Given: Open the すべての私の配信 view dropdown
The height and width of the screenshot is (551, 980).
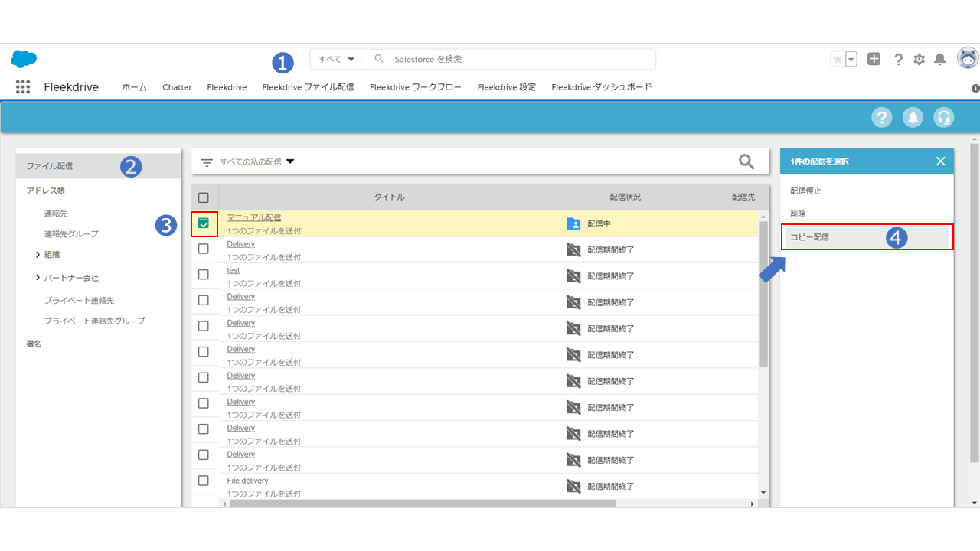Looking at the screenshot, I should (257, 162).
